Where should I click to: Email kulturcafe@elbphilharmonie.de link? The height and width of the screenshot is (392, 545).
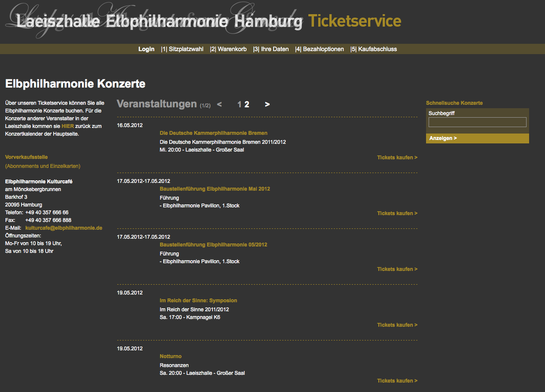(64, 228)
